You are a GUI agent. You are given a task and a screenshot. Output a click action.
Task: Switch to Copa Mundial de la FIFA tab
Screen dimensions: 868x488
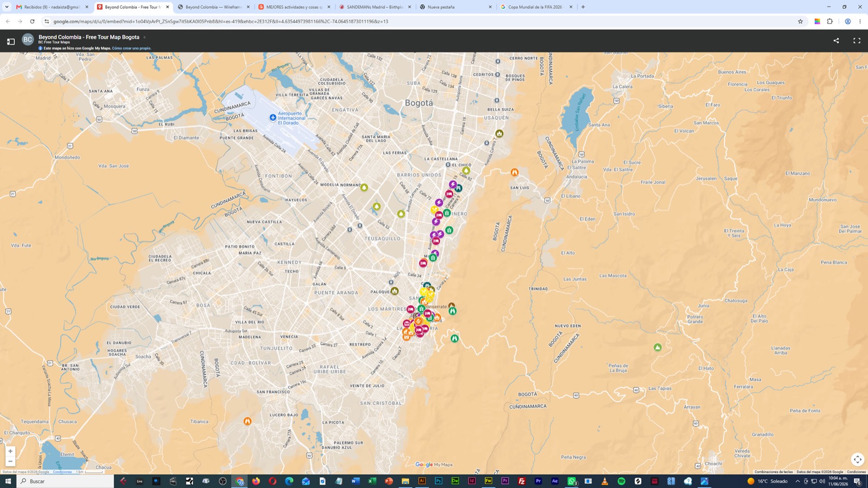536,7
